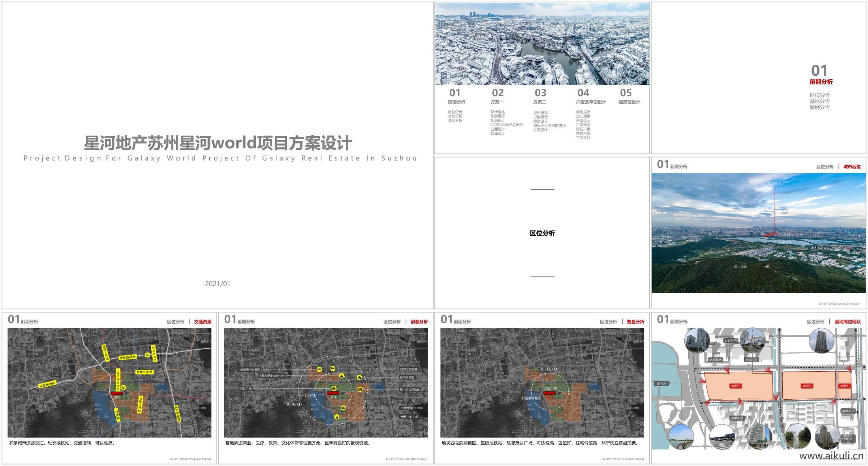Click the red 地块2 label badge
868x466 pixels.
[806, 386]
